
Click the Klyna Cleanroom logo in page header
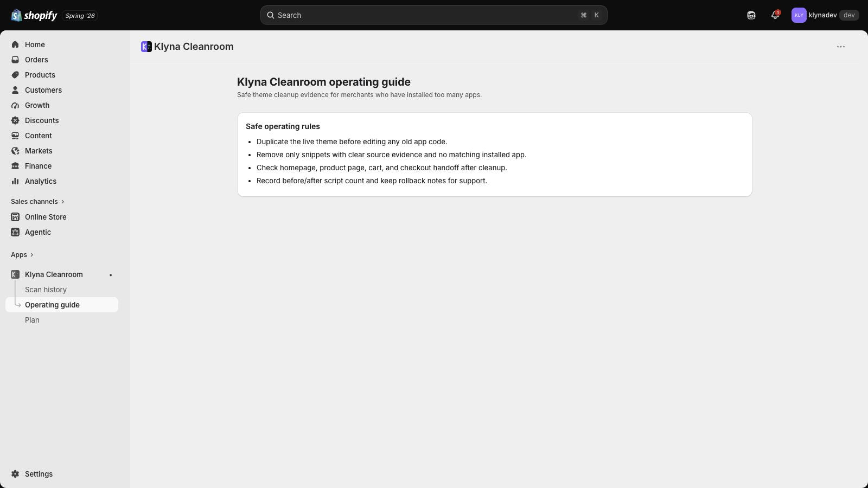(x=146, y=47)
